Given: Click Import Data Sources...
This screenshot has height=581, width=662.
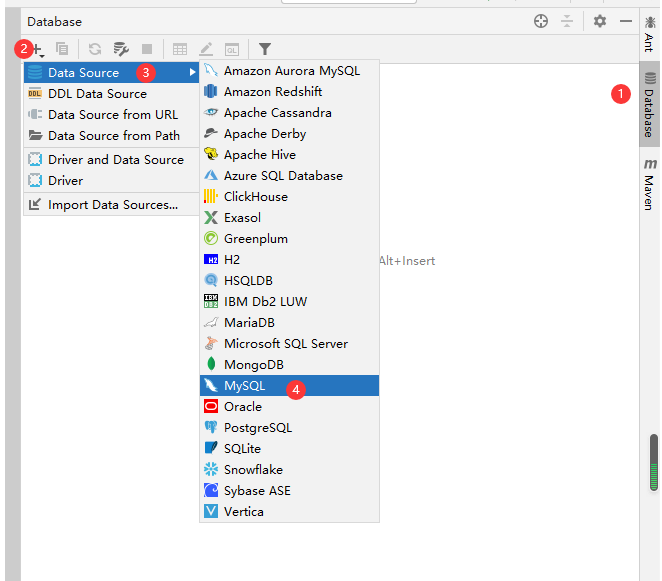Looking at the screenshot, I should 111,205.
